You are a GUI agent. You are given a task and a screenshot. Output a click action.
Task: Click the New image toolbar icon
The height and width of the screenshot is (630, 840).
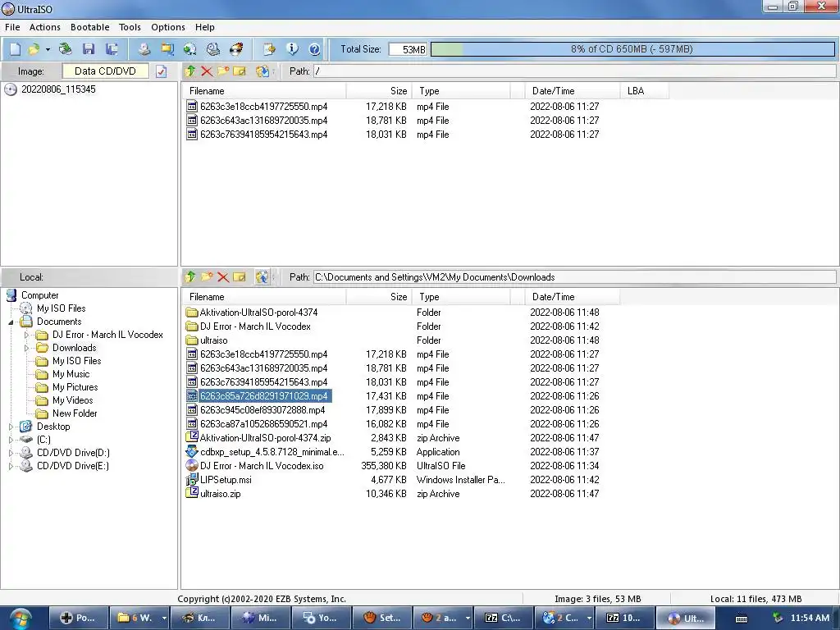(x=15, y=49)
